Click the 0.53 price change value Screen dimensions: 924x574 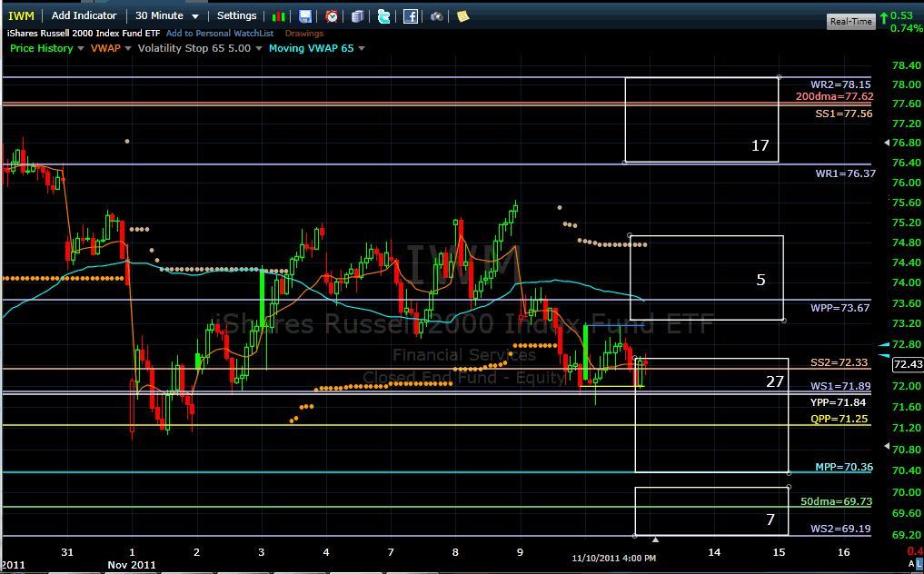pyautogui.click(x=901, y=16)
